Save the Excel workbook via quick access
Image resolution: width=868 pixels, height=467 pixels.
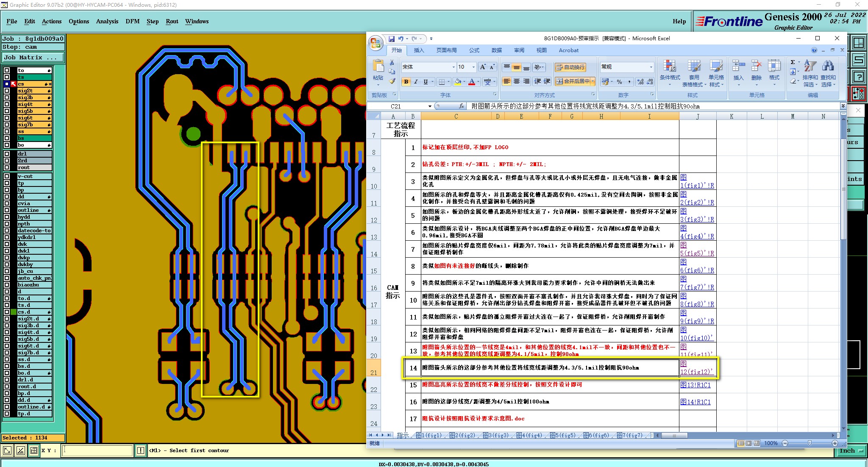tap(392, 39)
